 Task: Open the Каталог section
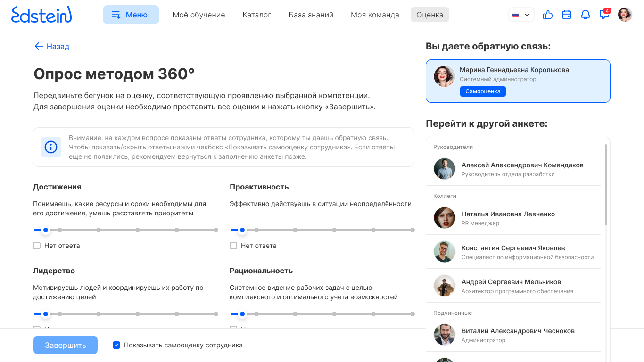pyautogui.click(x=257, y=15)
